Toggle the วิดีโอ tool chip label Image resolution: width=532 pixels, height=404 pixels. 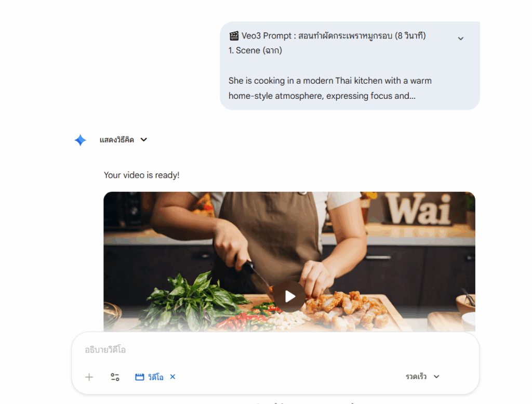pyautogui.click(x=156, y=377)
